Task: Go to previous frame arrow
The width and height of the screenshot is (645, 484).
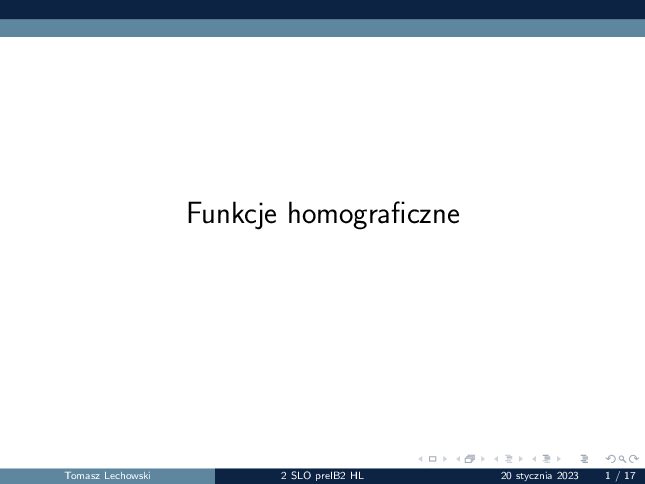Action: coord(458,459)
